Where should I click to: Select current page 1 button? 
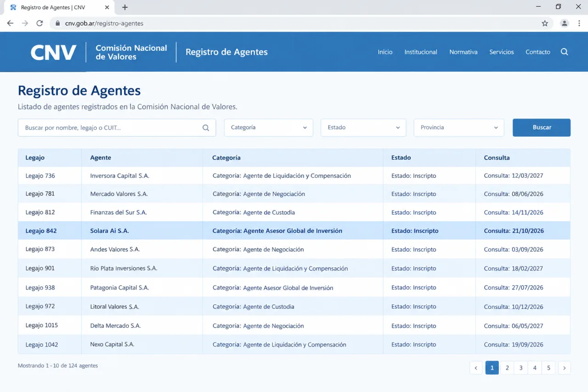[492, 368]
